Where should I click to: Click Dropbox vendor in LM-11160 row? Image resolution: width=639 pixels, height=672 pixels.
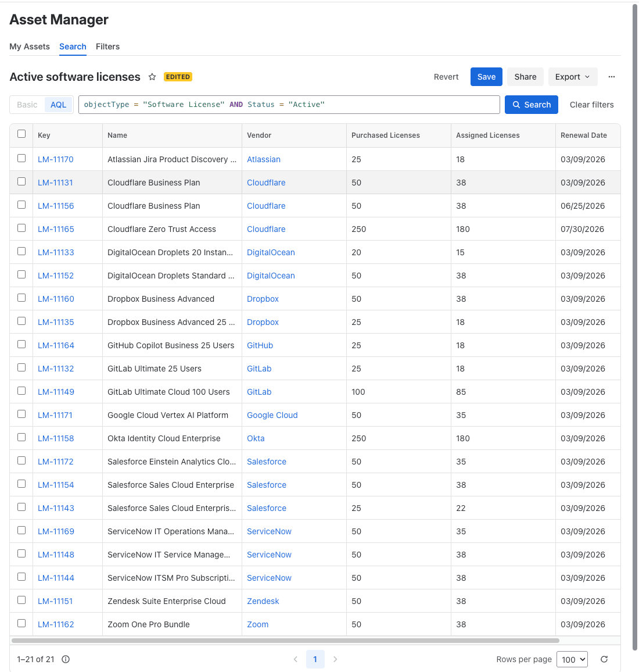(x=263, y=299)
